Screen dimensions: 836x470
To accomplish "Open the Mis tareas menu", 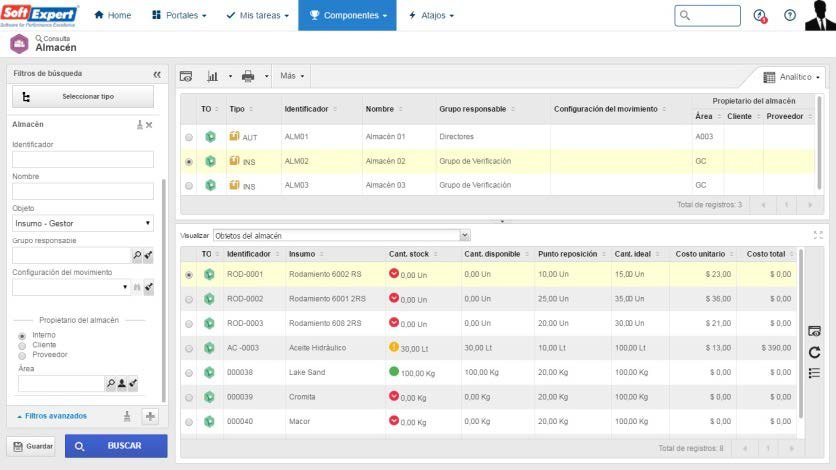I will pos(258,15).
